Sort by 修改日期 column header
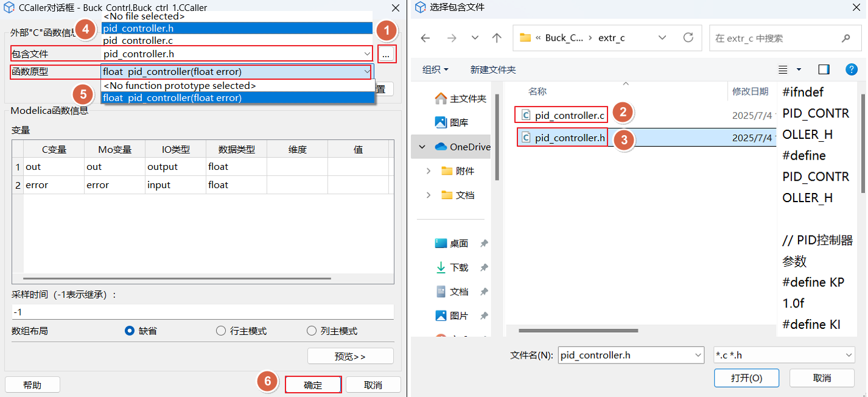This screenshot has width=868, height=397. (750, 91)
